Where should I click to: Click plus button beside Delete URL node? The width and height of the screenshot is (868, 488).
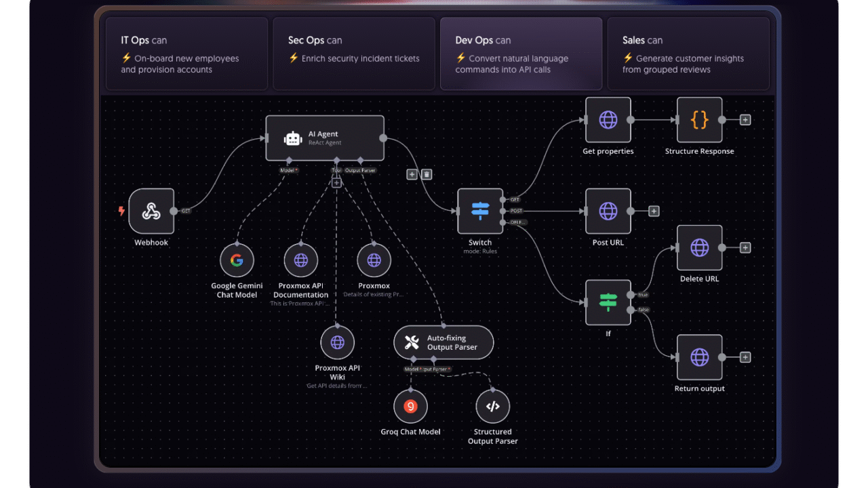coord(745,248)
